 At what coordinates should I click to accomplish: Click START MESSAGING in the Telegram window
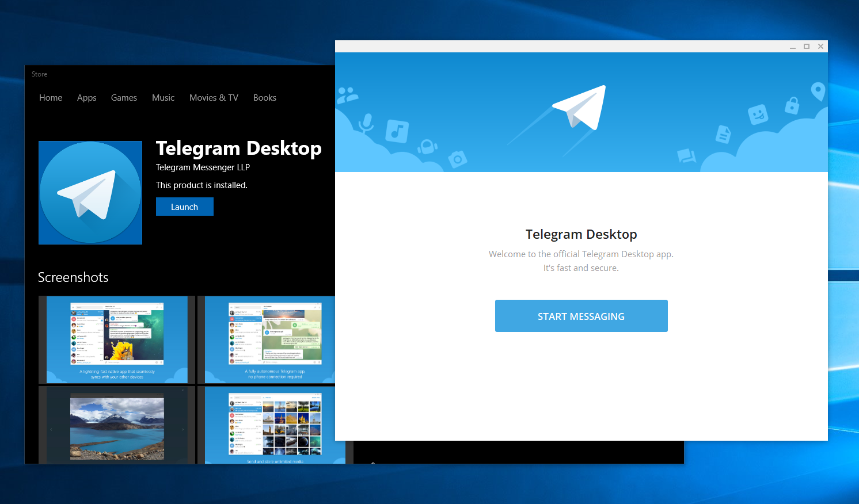click(x=581, y=315)
